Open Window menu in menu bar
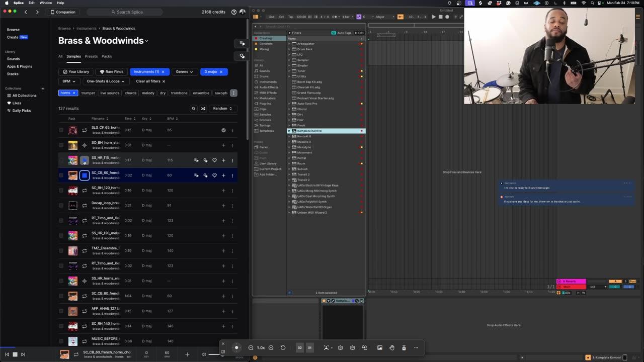 click(x=46, y=3)
